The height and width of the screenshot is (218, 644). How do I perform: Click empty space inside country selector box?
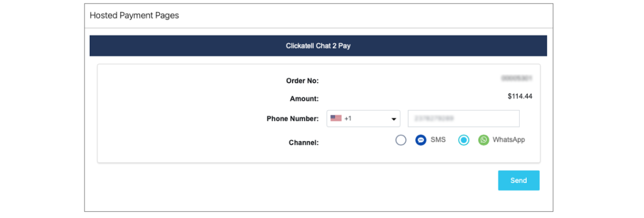coord(370,118)
